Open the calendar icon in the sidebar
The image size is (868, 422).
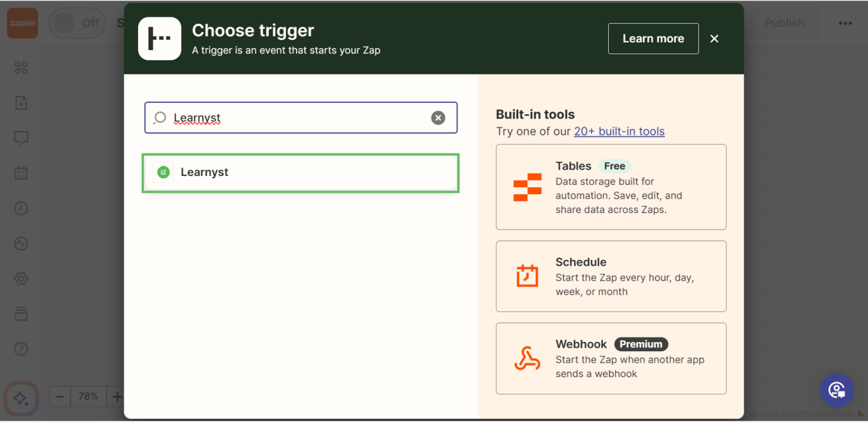point(21,173)
